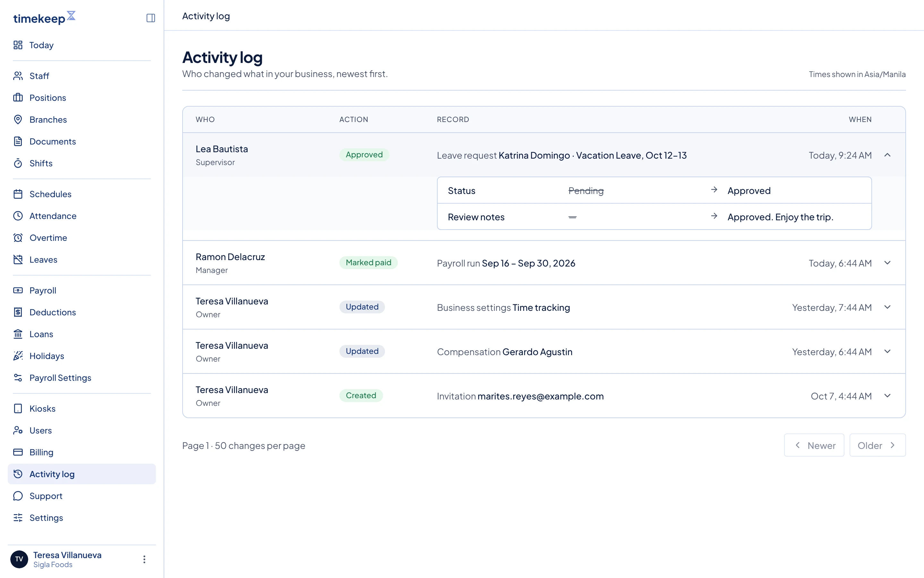
Task: Click the Support chat bubble icon
Action: [18, 495]
